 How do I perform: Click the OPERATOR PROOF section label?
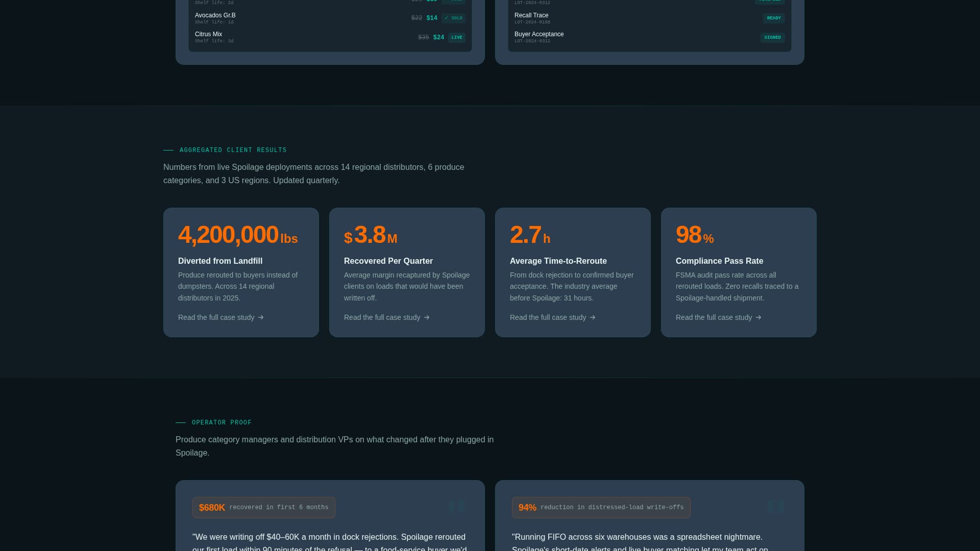[222, 422]
